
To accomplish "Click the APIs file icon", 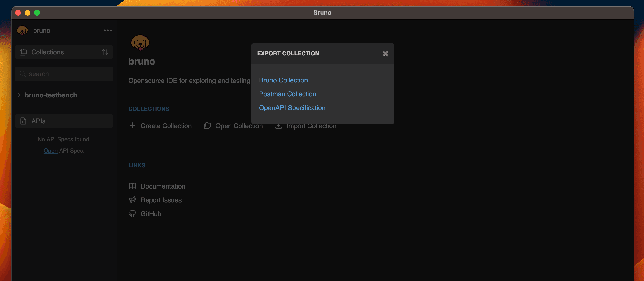I will tap(23, 121).
